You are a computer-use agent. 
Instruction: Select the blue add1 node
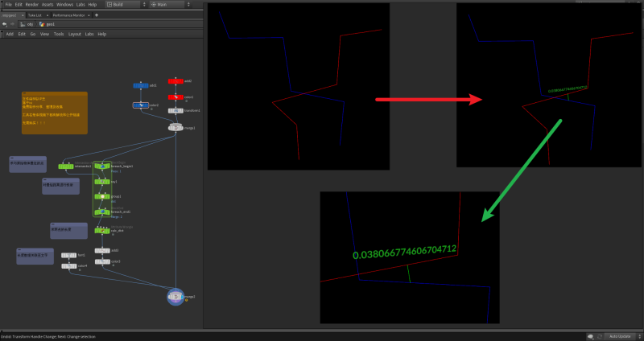(x=141, y=84)
